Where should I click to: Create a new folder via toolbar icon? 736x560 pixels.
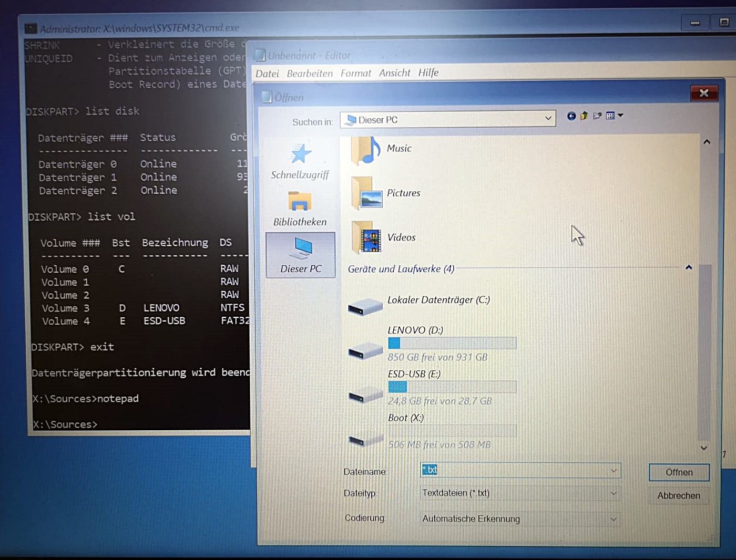[x=597, y=116]
